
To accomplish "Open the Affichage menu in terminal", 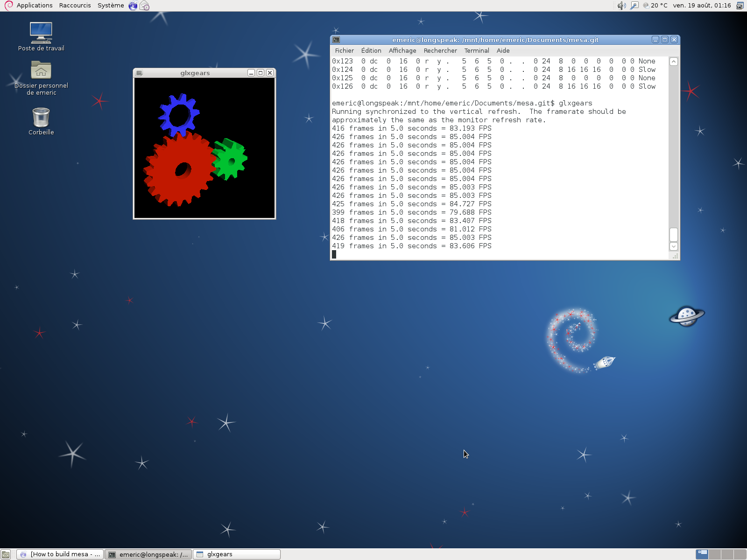I will coord(402,50).
